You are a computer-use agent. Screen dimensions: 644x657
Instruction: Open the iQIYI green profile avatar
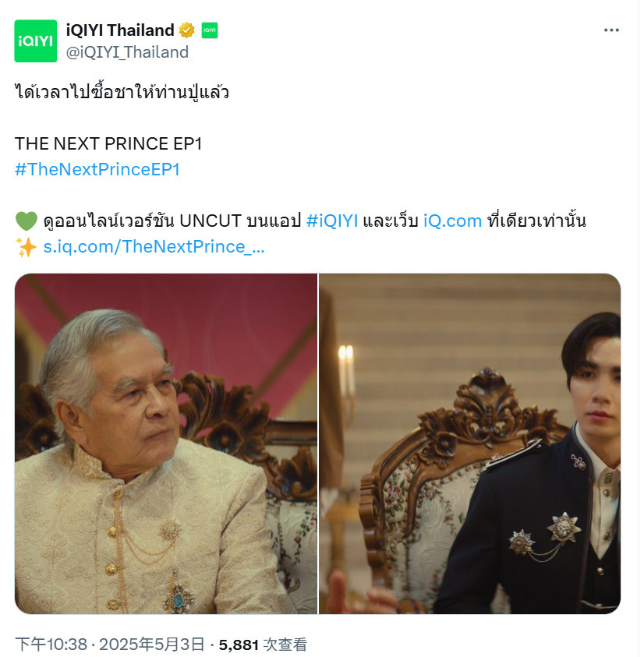(x=36, y=41)
